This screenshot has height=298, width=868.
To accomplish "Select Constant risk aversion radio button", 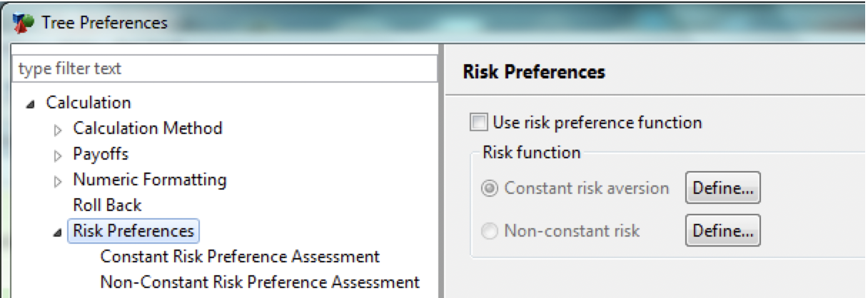I will 490,188.
